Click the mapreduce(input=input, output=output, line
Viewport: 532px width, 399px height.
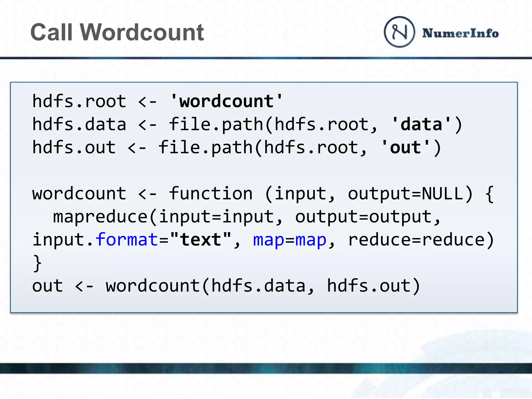(247, 217)
